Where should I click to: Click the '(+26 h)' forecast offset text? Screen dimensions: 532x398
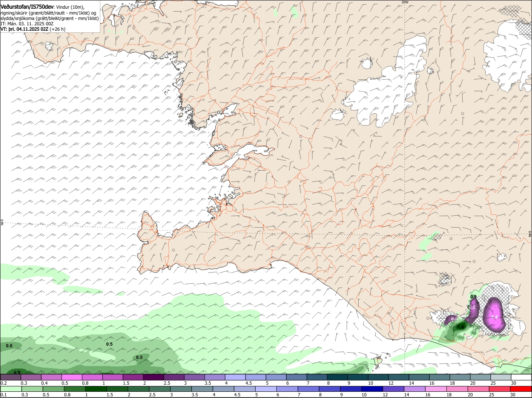(57, 29)
